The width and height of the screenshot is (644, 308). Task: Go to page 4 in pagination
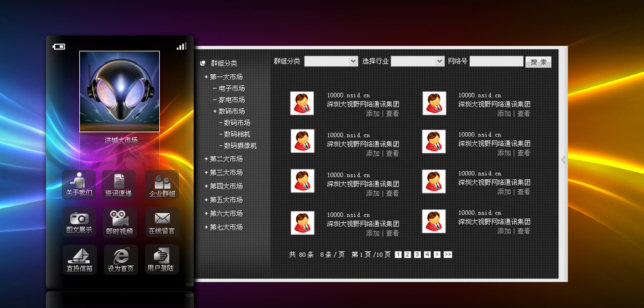(x=427, y=255)
